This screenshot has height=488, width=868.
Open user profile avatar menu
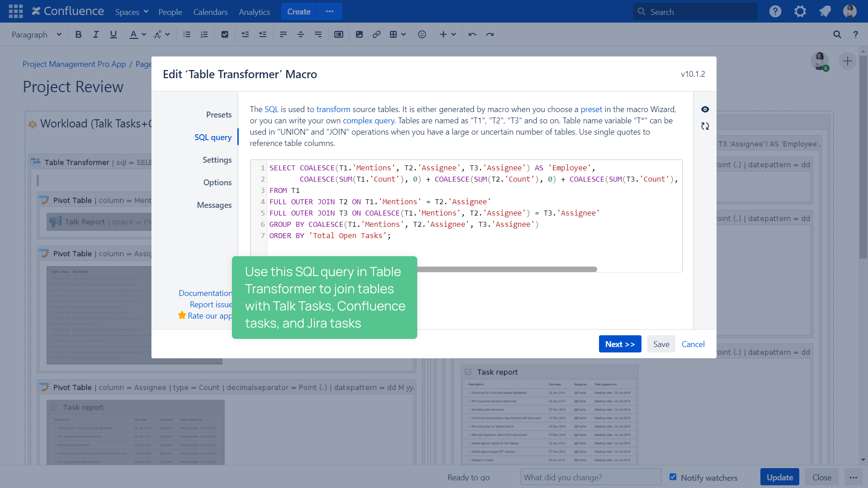point(850,11)
